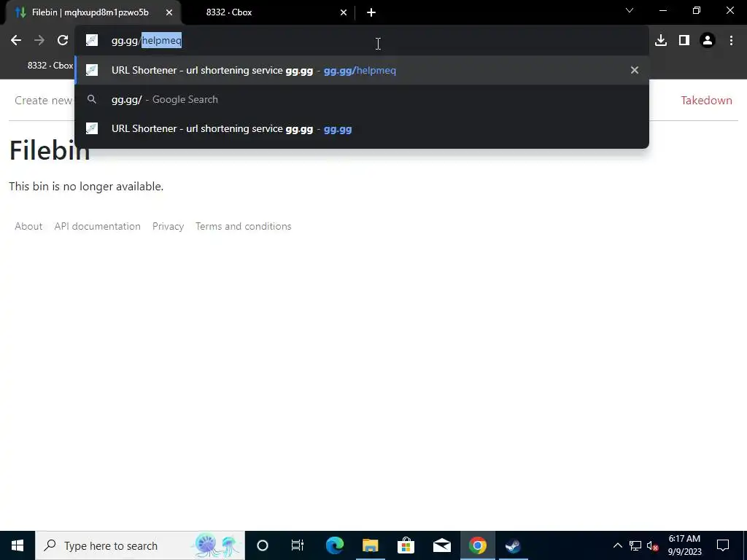Open the Privacy footer link
The height and width of the screenshot is (560, 747).
click(168, 226)
